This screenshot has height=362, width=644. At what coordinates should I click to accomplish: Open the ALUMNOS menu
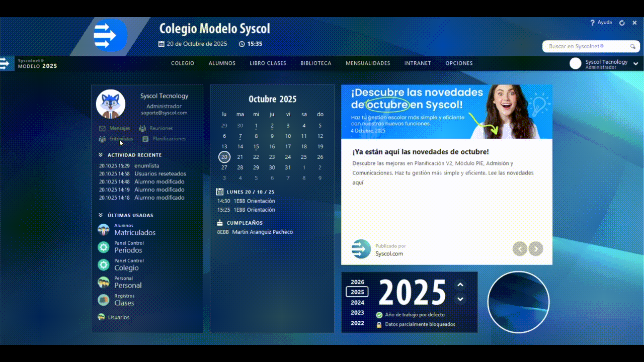(222, 63)
